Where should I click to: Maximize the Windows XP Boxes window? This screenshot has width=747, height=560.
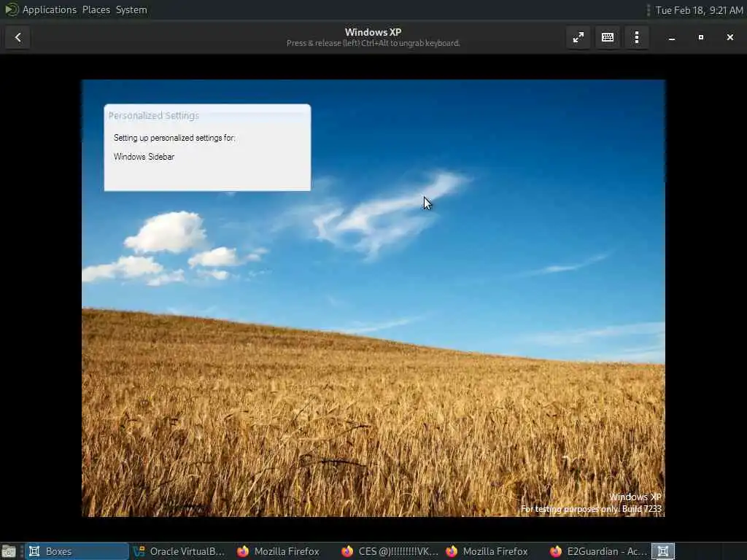click(701, 37)
